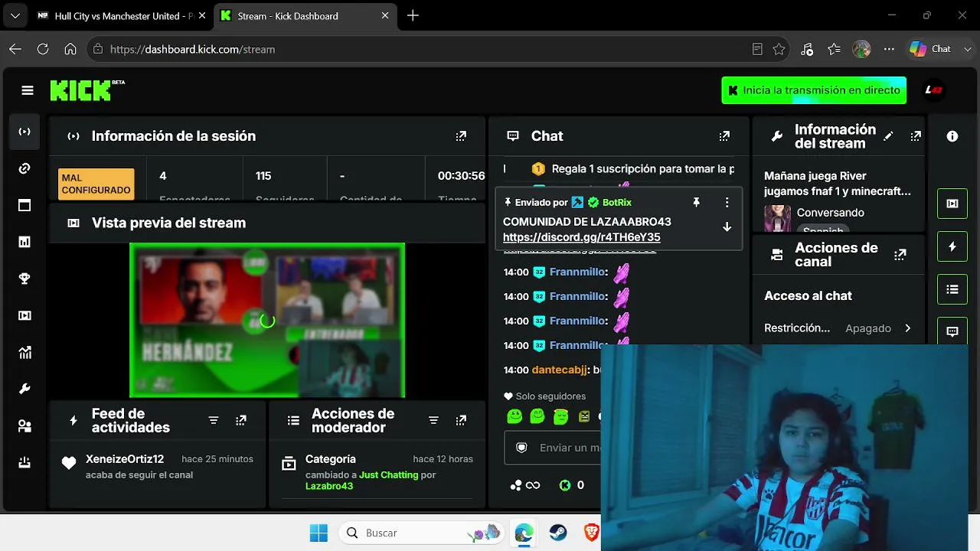Open Brave browser from the taskbar

tap(591, 533)
